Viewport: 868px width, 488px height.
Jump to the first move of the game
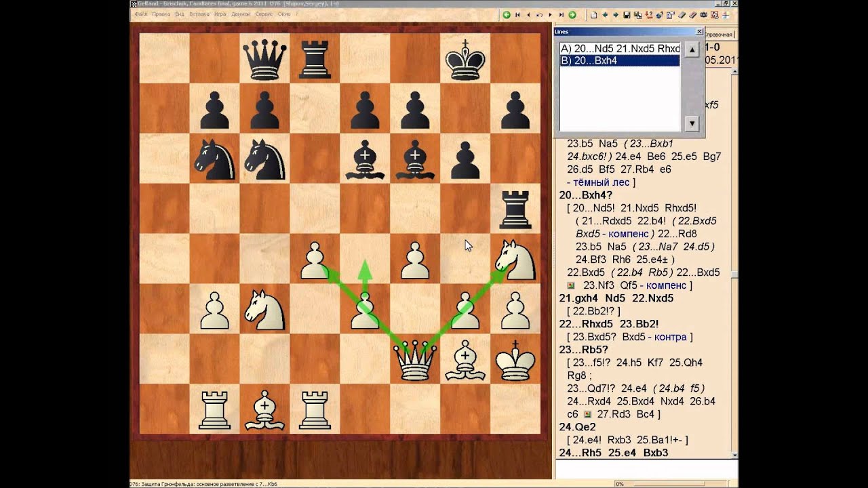(x=517, y=15)
